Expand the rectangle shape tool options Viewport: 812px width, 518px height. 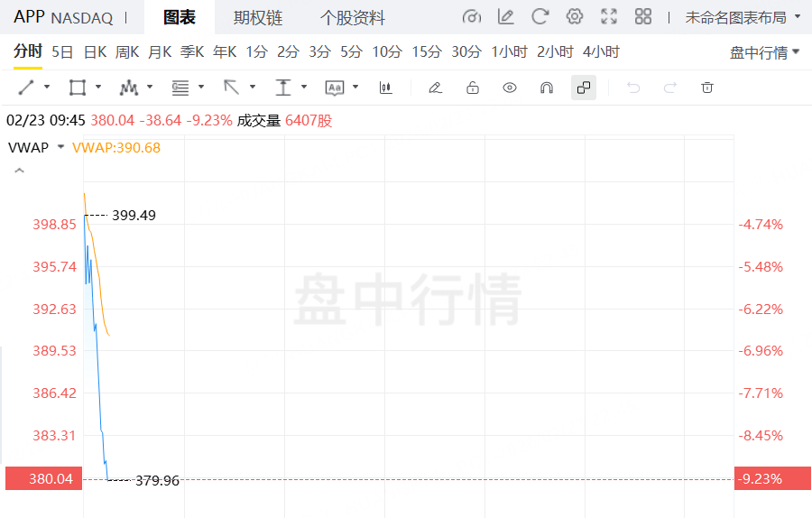(98, 87)
